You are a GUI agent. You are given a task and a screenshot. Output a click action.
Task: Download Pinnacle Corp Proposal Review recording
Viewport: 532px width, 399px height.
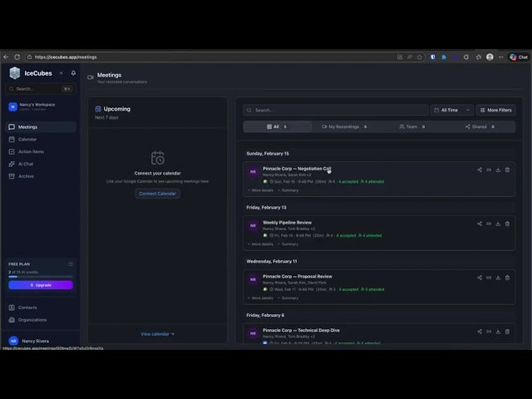click(x=498, y=278)
